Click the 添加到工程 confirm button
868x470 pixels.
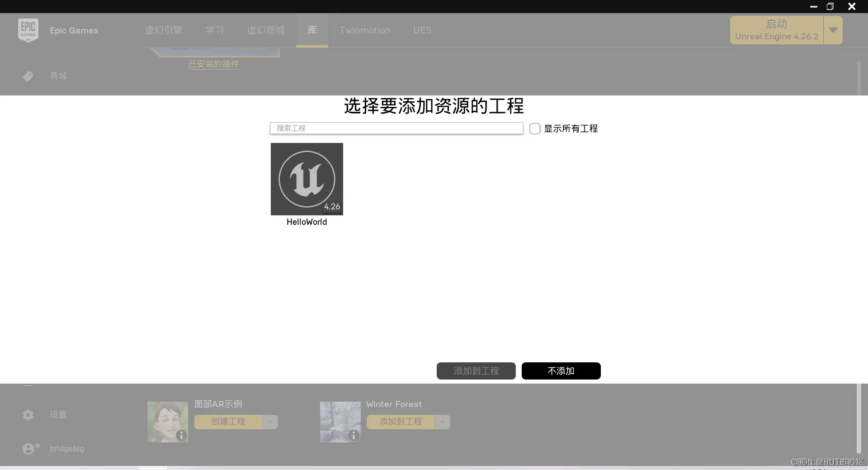point(476,371)
